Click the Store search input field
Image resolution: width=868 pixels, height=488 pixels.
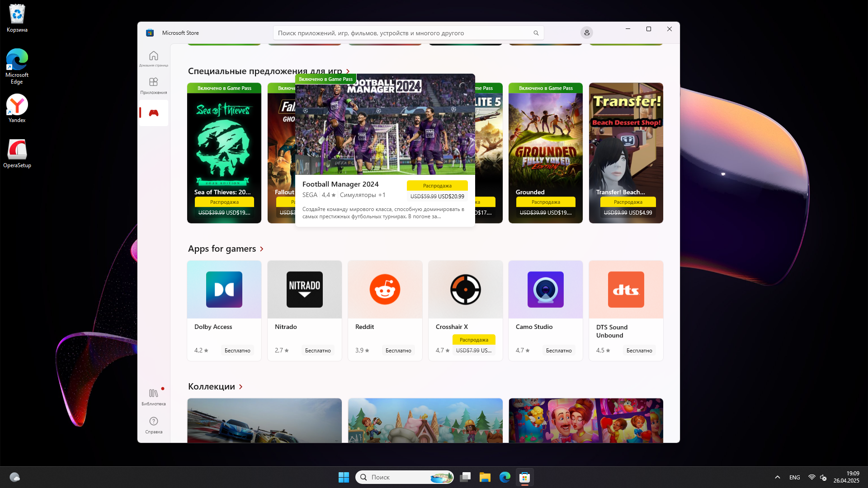402,33
